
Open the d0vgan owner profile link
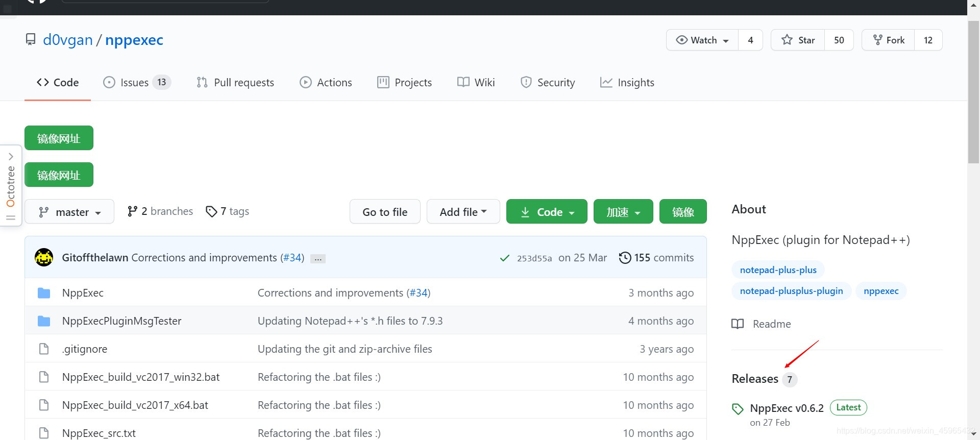(x=68, y=40)
